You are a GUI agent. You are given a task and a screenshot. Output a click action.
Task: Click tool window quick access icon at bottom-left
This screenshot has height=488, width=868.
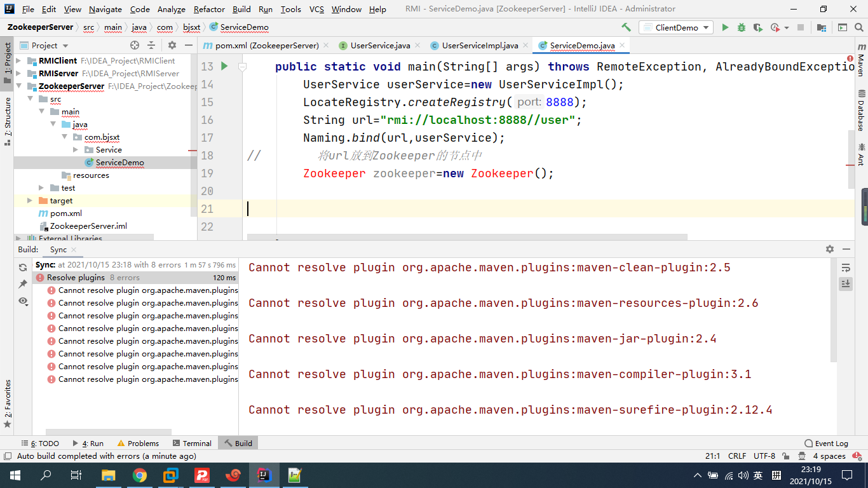point(7,456)
